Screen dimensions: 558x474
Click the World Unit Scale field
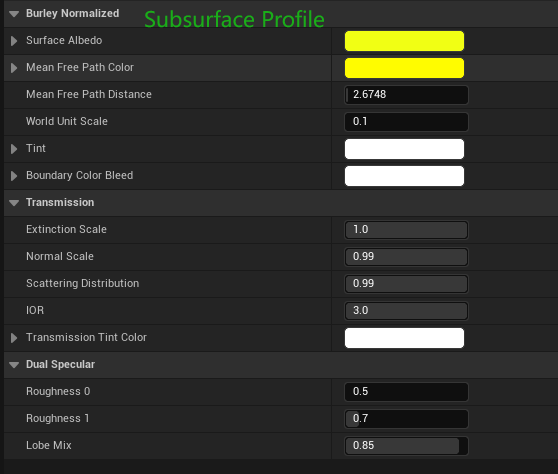pyautogui.click(x=406, y=122)
